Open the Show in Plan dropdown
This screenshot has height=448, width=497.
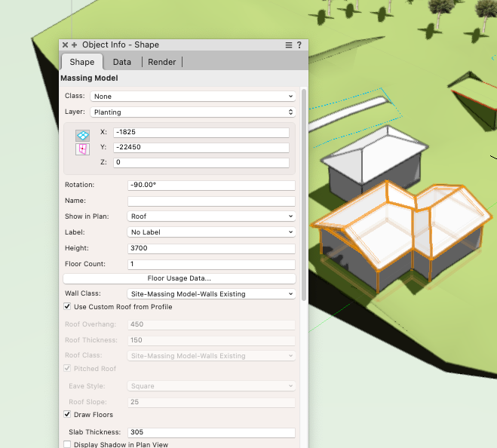pos(211,216)
